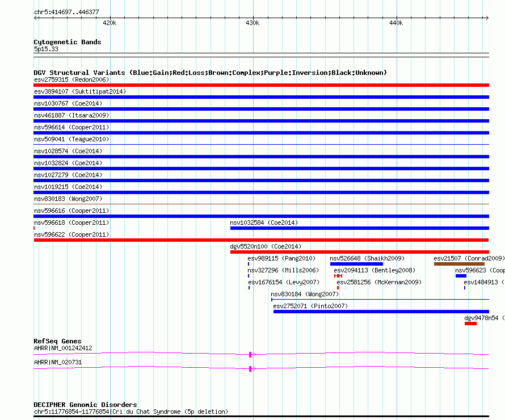Open the nsv596618 (Cooper2011) variant label
This screenshot has height=420, width=505.
[71, 222]
